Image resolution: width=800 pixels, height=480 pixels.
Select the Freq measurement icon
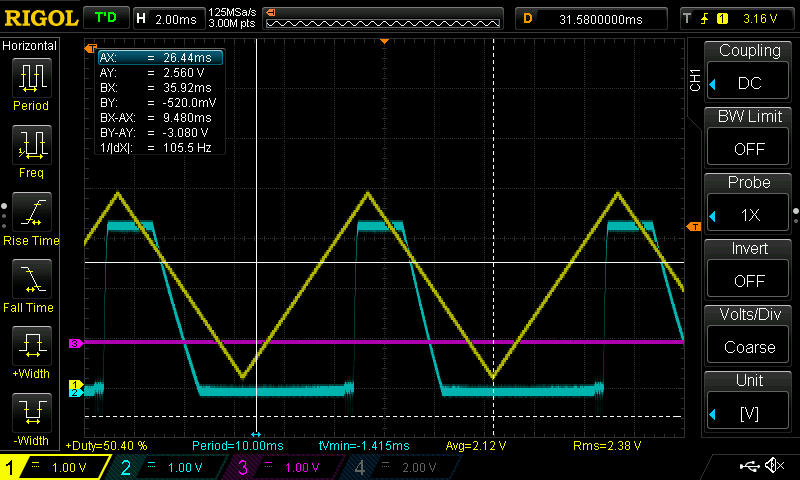(x=32, y=145)
